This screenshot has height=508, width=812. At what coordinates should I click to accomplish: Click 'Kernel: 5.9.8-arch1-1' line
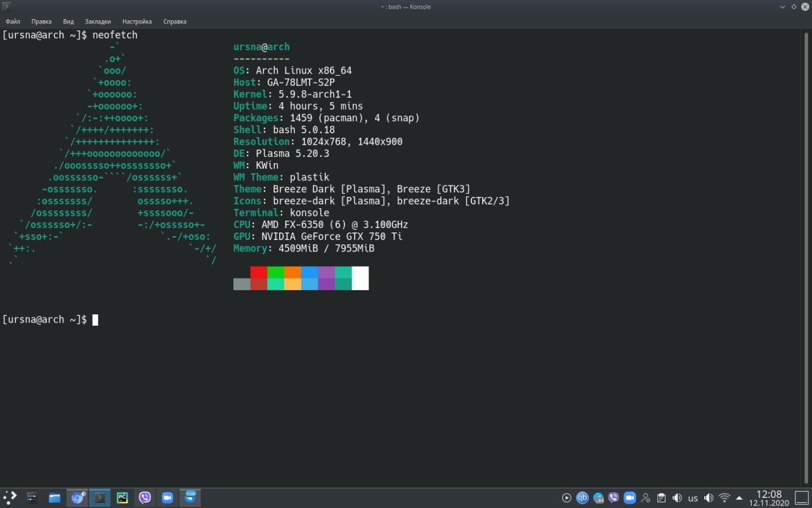(x=292, y=94)
